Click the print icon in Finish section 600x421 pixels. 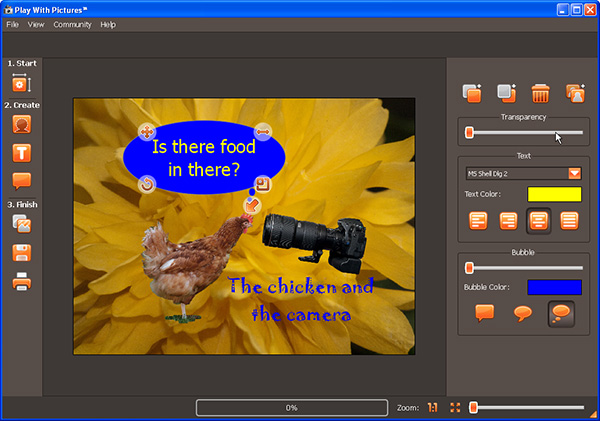(x=22, y=281)
